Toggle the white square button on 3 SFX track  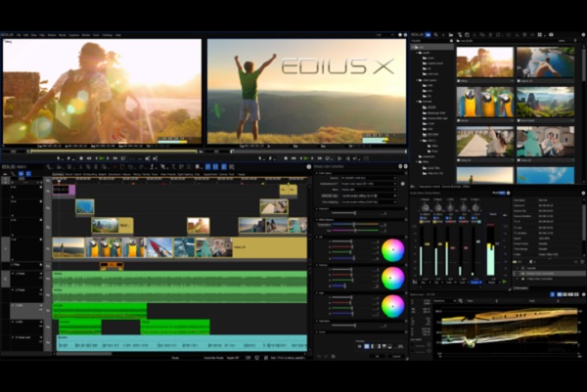click(41, 306)
